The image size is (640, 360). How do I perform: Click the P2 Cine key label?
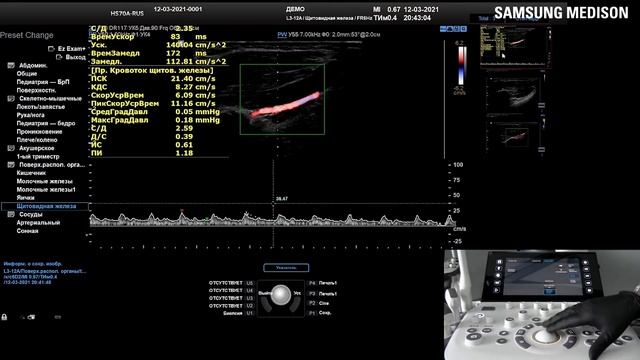[x=319, y=303]
